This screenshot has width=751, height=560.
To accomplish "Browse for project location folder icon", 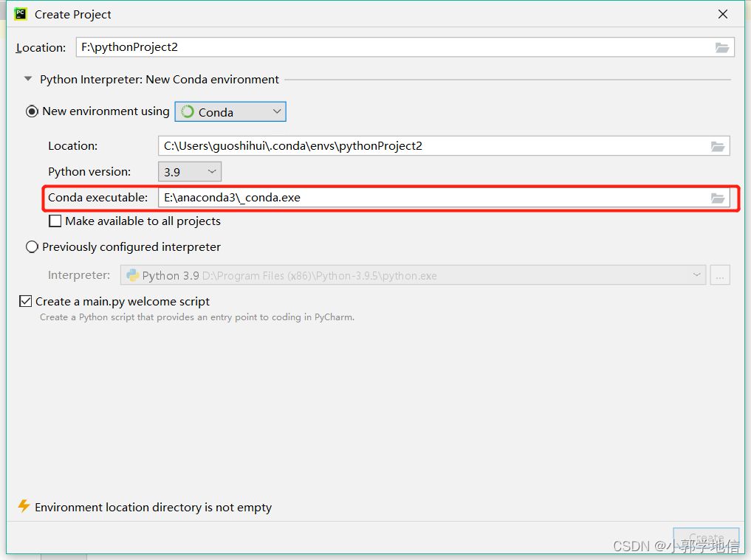I will pyautogui.click(x=721, y=47).
